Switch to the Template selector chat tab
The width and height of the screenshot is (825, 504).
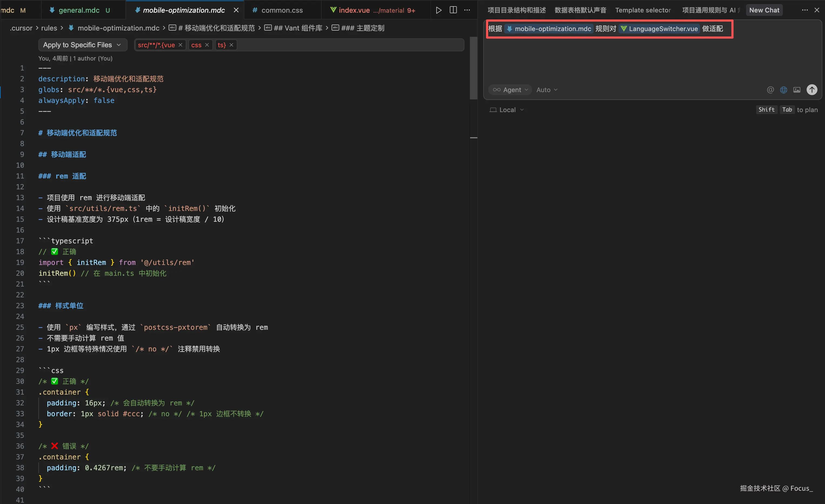tap(643, 10)
